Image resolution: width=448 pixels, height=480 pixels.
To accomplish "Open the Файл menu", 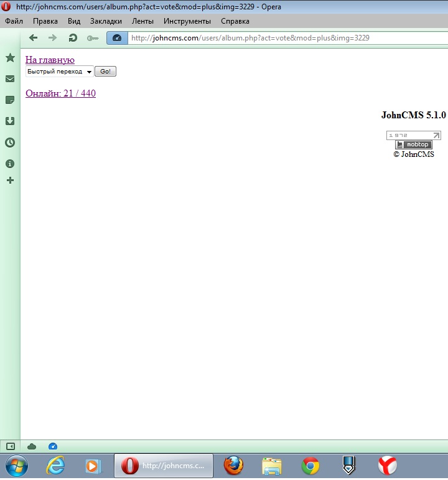I will [14, 21].
